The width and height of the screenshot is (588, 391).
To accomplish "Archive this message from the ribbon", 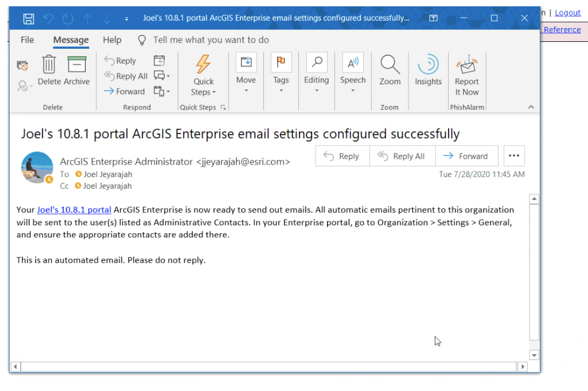I will pos(77,70).
